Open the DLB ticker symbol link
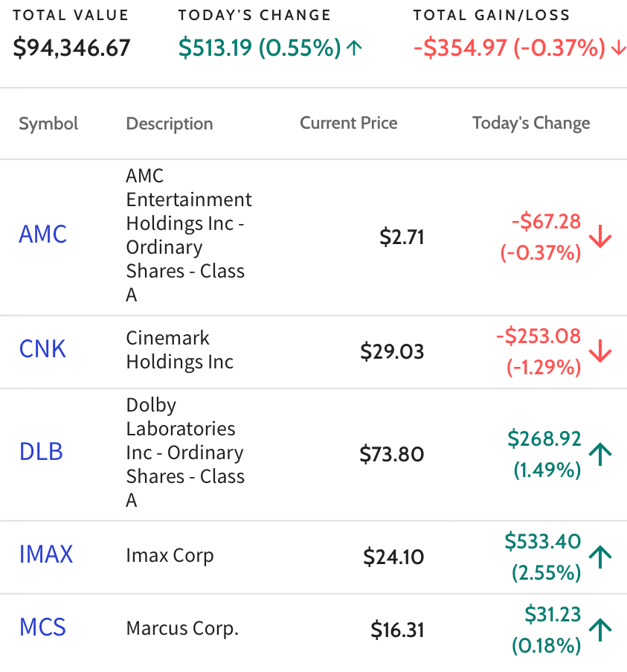Image resolution: width=627 pixels, height=672 pixels. coord(41,452)
